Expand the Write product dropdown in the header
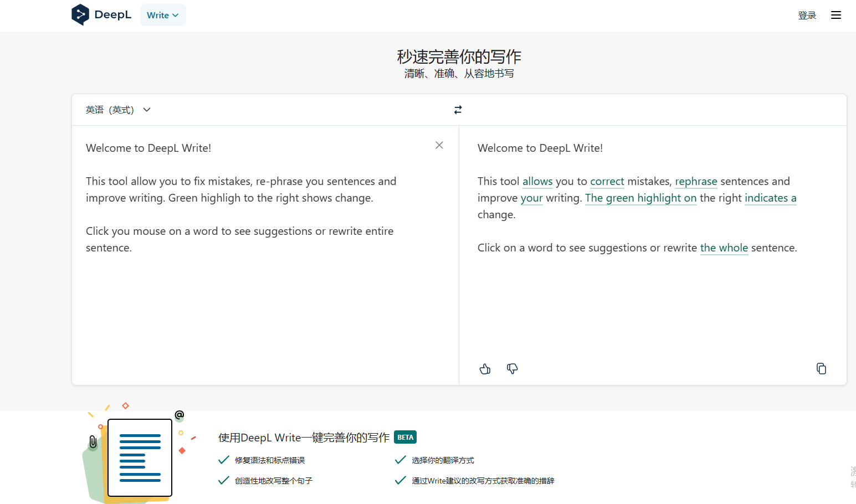 click(x=163, y=15)
